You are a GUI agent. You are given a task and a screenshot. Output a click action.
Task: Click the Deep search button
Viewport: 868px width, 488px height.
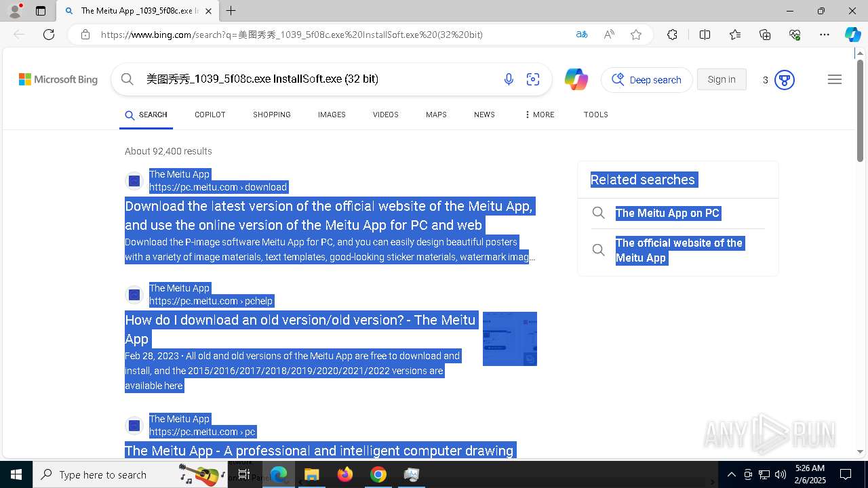tap(647, 80)
